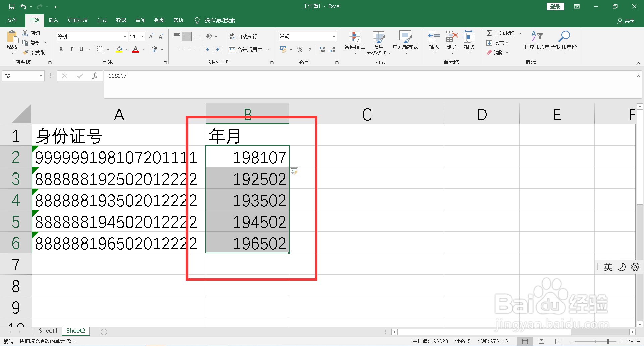Click the Delete cells icon
The width and height of the screenshot is (644, 346).
coord(452,37)
